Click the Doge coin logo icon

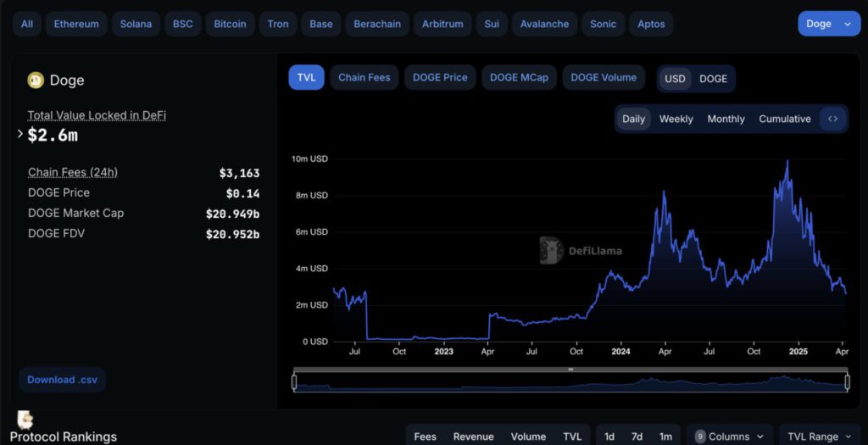36,81
